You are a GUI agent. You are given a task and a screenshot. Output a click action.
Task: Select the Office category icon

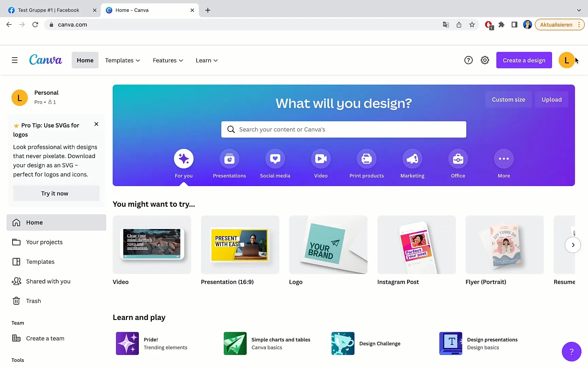458,159
